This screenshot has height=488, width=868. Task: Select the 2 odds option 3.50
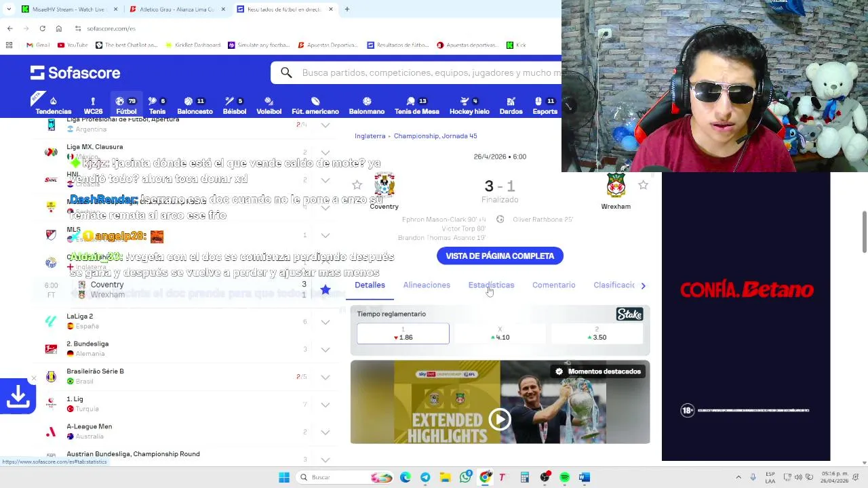(x=597, y=333)
